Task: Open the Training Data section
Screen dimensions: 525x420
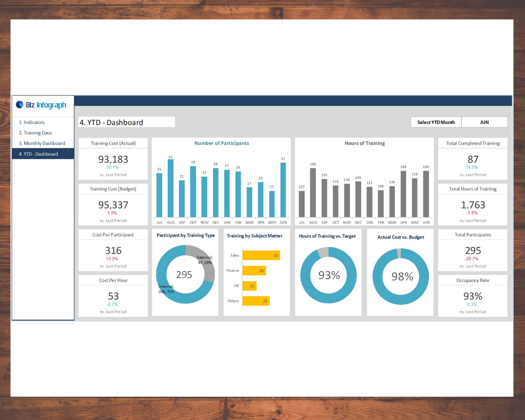Action: [x=36, y=133]
